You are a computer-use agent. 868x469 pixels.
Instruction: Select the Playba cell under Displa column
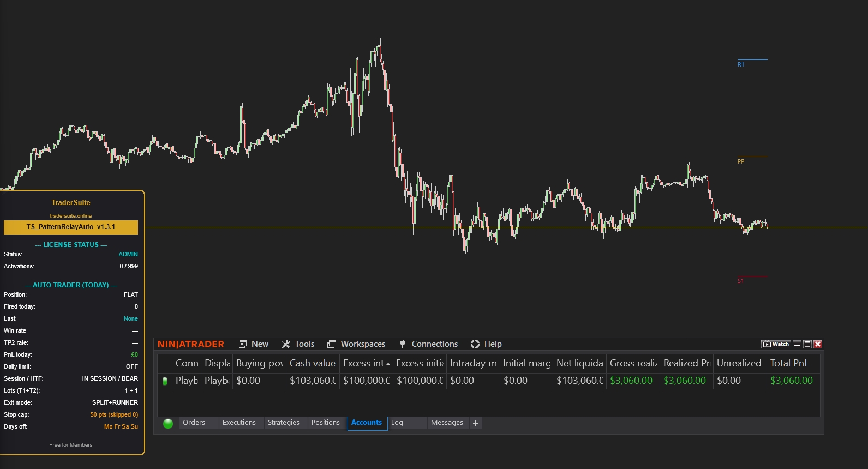pos(217,381)
